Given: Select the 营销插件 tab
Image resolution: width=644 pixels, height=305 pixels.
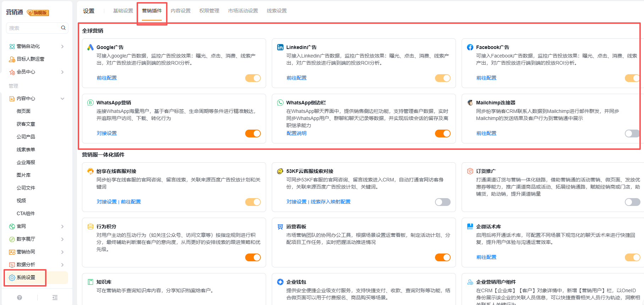Looking at the screenshot, I should coord(152,11).
